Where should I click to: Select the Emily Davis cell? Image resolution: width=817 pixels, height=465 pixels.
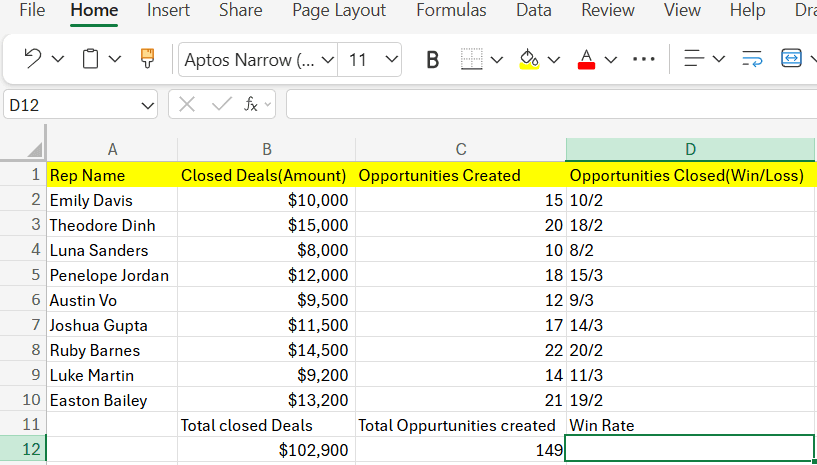click(112, 200)
